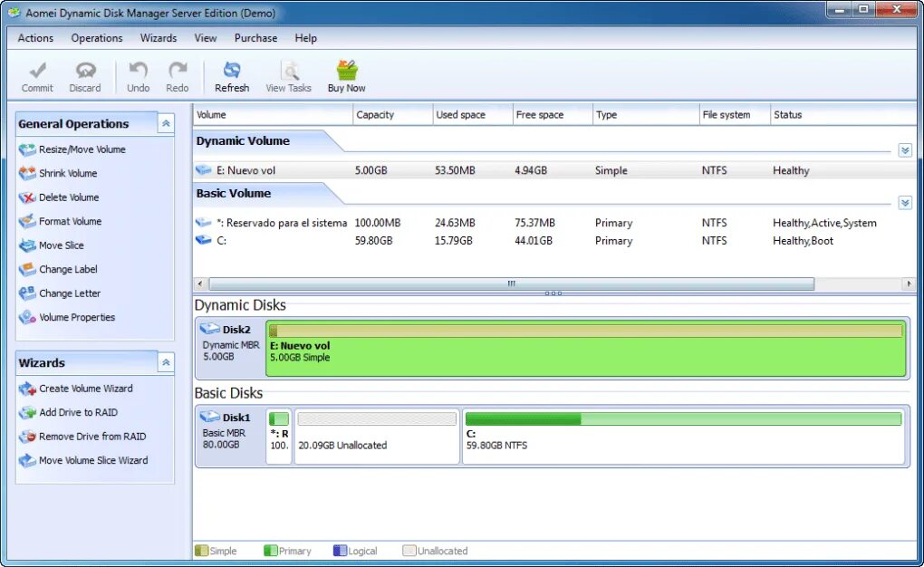This screenshot has width=924, height=567.
Task: Select the 20.09GB Unallocated partition block
Action: pyautogui.click(x=377, y=437)
